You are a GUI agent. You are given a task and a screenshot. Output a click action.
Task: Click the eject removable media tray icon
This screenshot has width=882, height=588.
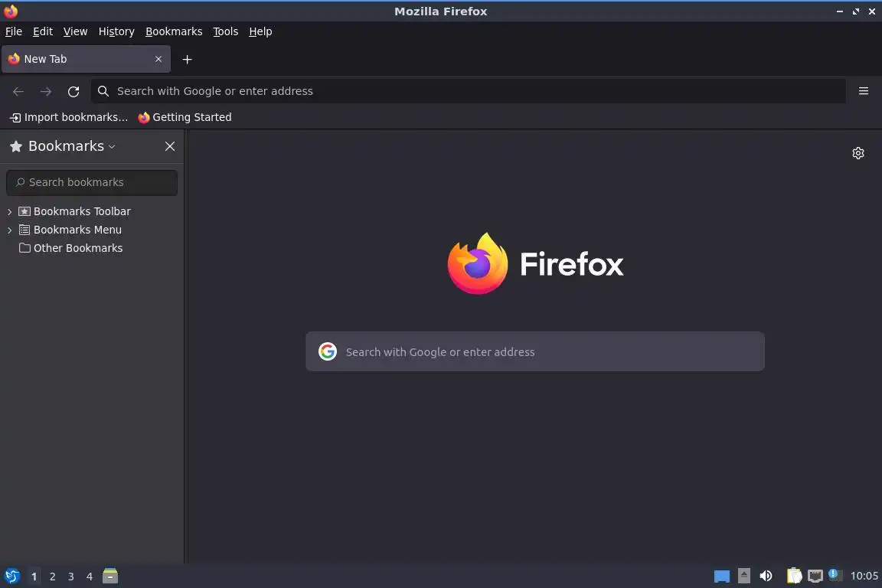[x=743, y=576]
